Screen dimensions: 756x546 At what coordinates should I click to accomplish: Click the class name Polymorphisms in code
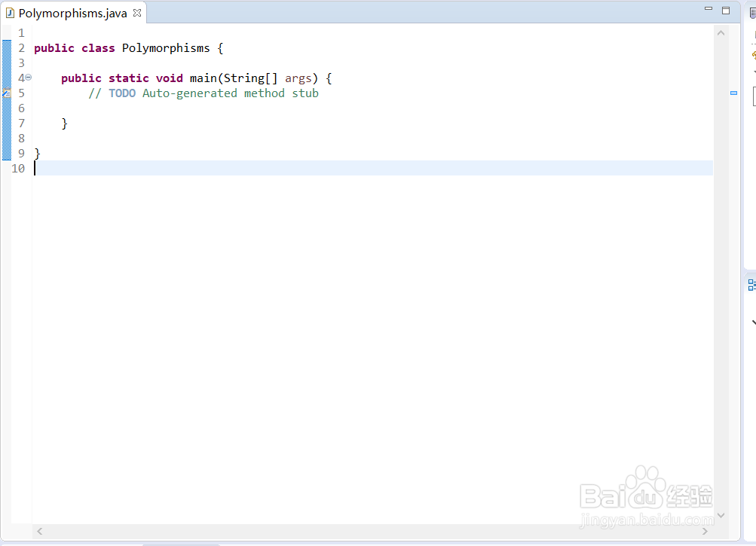click(166, 48)
